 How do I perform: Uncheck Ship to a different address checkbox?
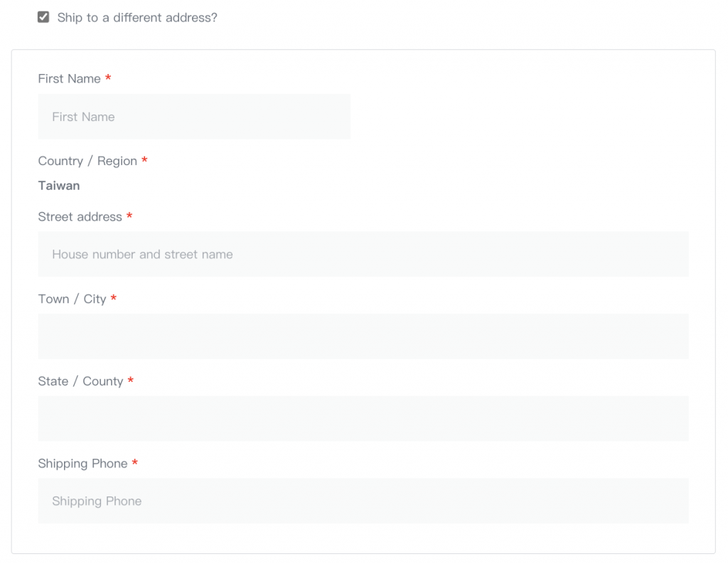coord(43,17)
